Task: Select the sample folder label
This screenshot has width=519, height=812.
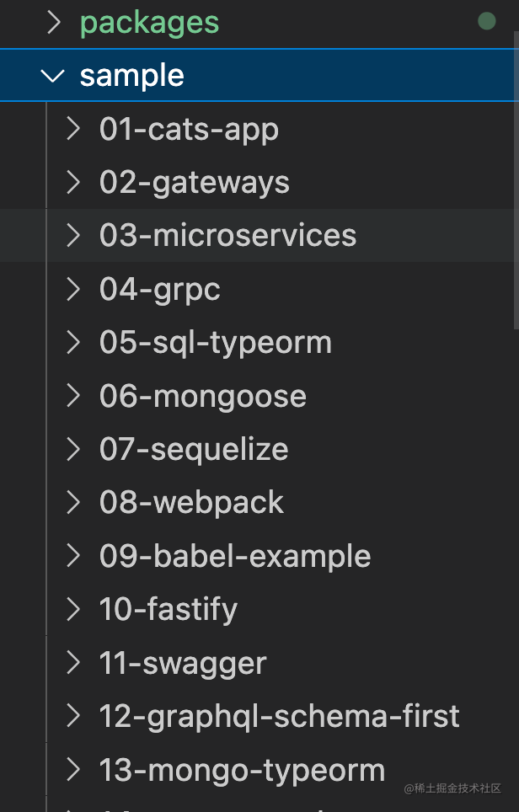Action: point(132,76)
